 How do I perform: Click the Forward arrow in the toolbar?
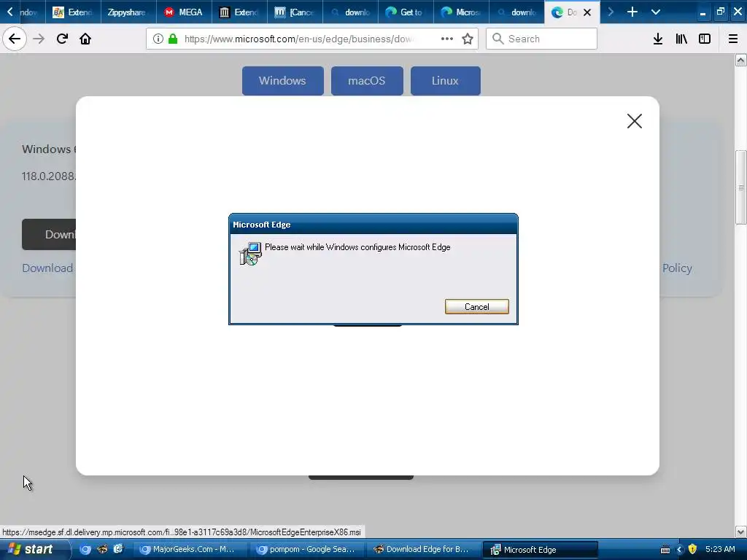[39, 39]
